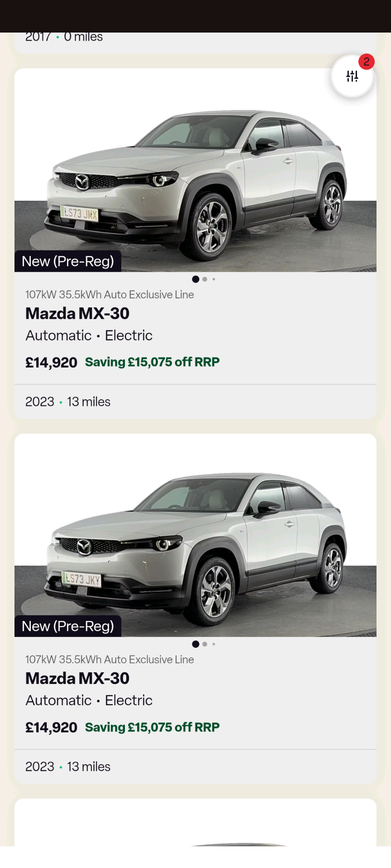Select last small carousel dot under LS73 JMX photo
Screen dimensions: 391x868
click(x=214, y=279)
